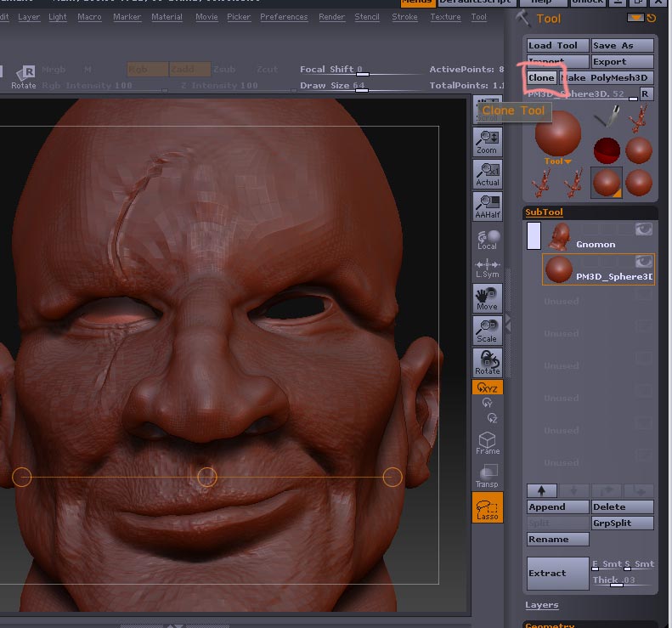This screenshot has height=628, width=672.
Task: Select the Zoom canvas navigation icon
Action: [488, 142]
